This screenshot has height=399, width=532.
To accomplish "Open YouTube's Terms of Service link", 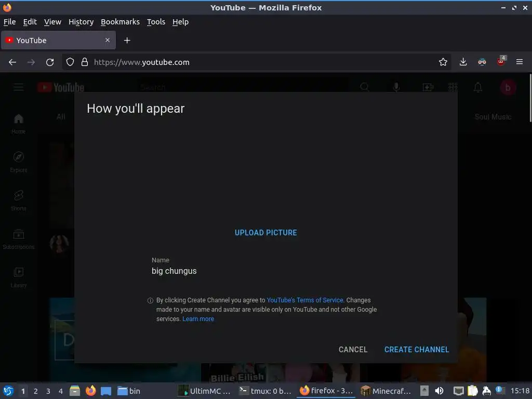I will pos(305,300).
